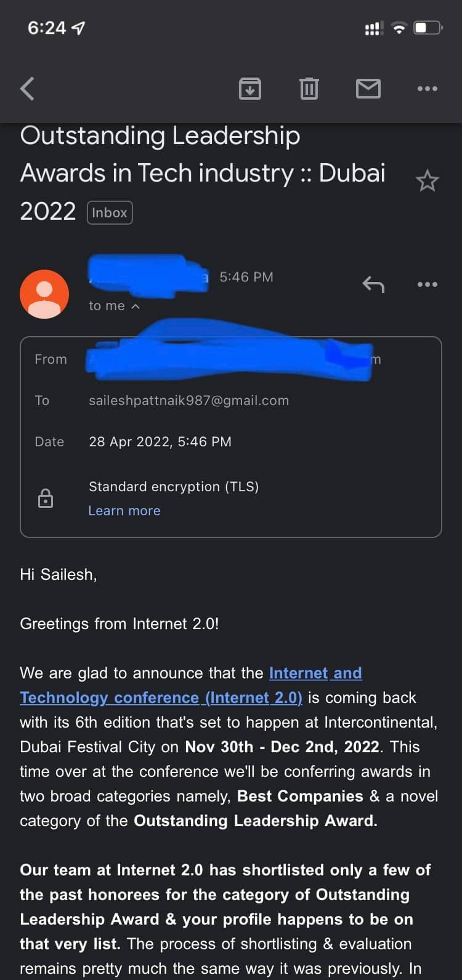Tap the email subject title

coord(203,173)
